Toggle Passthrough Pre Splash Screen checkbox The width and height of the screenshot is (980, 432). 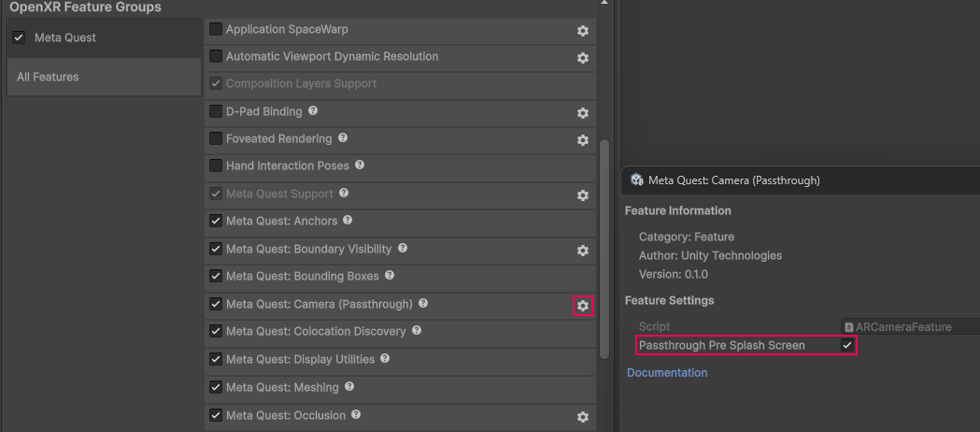846,345
